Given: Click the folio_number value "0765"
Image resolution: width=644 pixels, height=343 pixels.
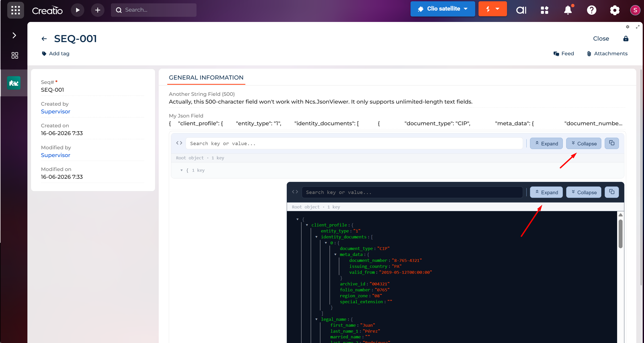Looking at the screenshot, I should (382, 290).
